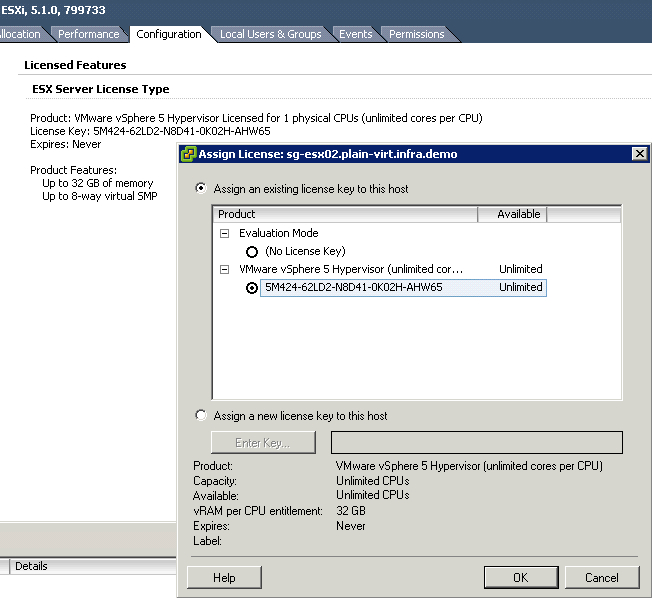Image resolution: width=652 pixels, height=598 pixels.
Task: Click the vRAM per CPU entitlement value 32 GB
Action: (x=351, y=511)
